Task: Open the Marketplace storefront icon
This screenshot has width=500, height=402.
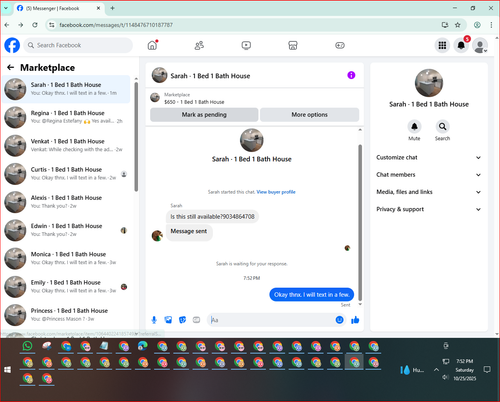Action: [293, 45]
